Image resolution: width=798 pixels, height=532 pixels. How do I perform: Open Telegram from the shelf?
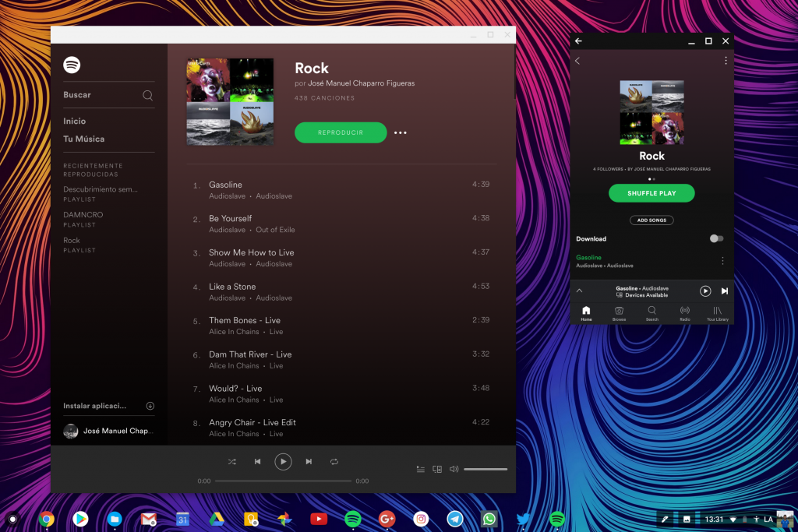click(x=455, y=519)
